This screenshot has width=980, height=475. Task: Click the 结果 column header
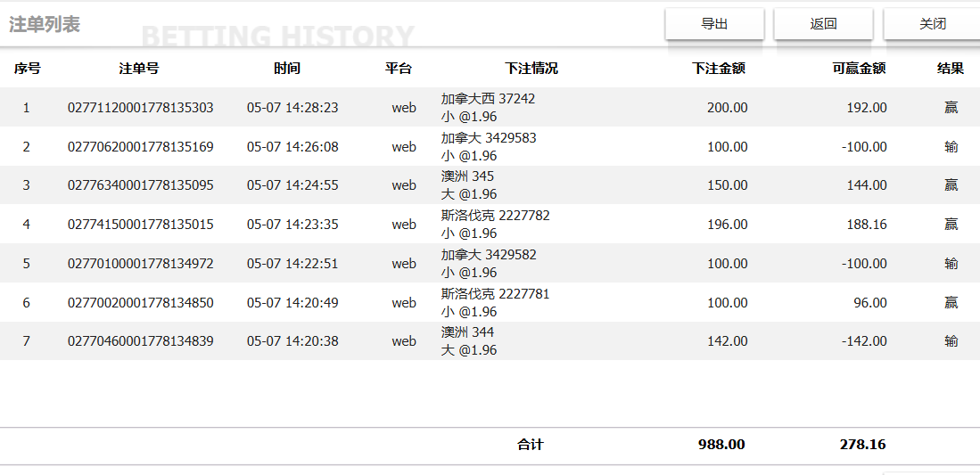(x=951, y=69)
